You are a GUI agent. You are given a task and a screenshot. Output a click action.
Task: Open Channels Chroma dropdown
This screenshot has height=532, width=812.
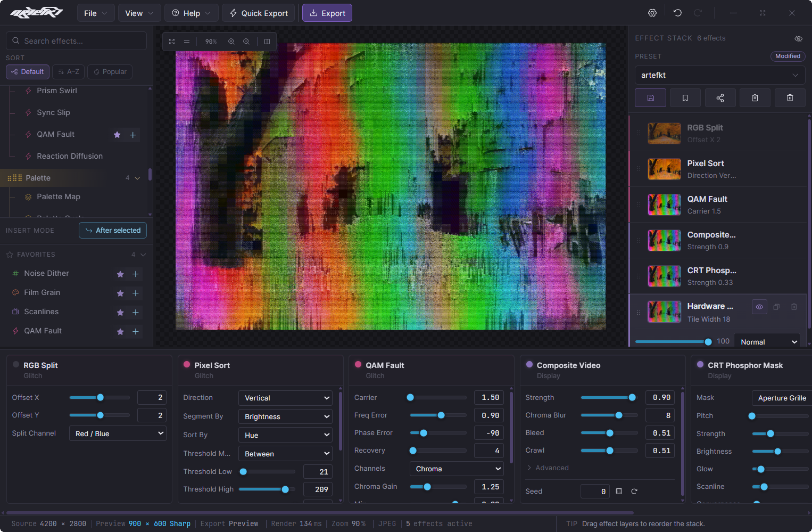pyautogui.click(x=457, y=469)
